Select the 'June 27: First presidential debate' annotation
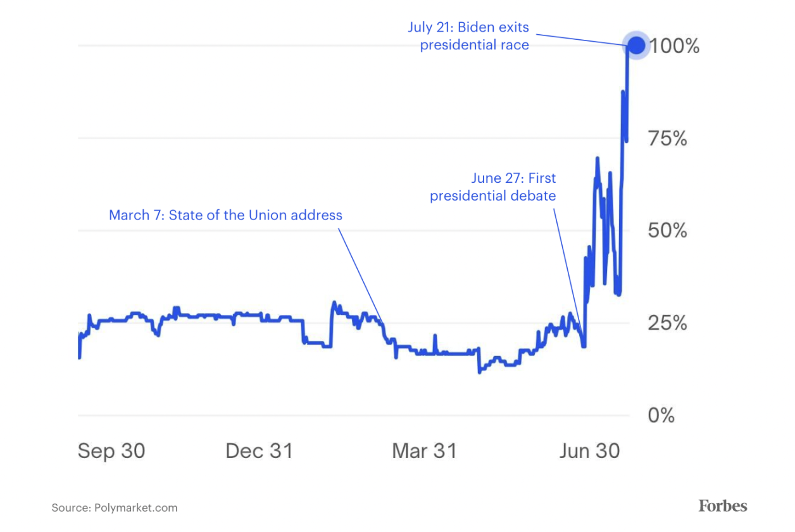Viewport: 795px width, 532px height. tap(493, 187)
